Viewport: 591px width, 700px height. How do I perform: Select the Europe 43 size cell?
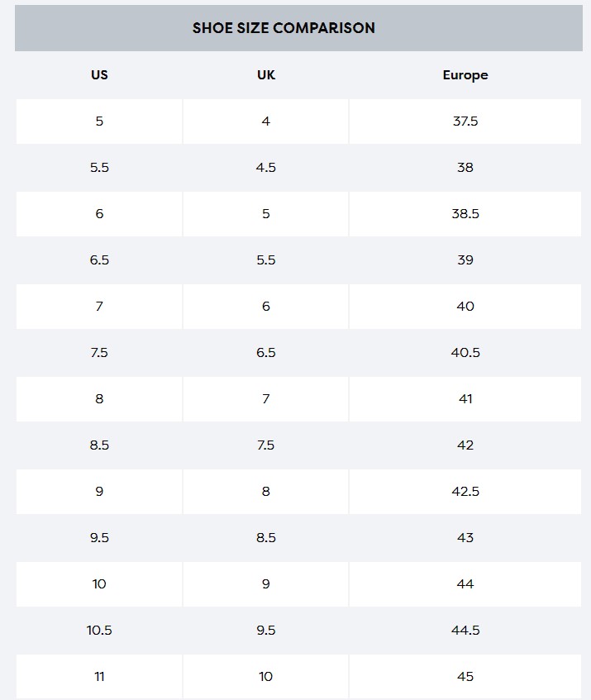(x=465, y=538)
